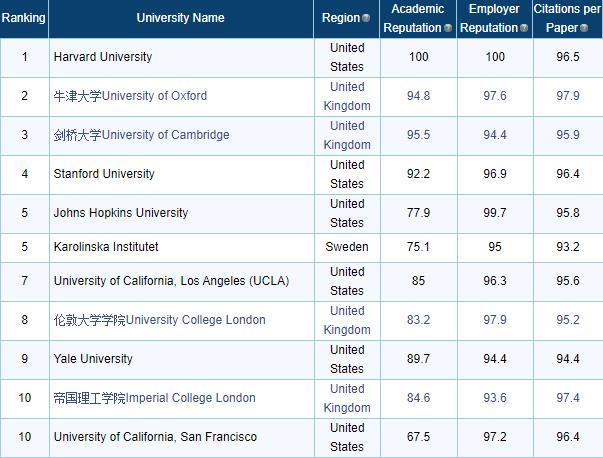603x458 pixels.
Task: Click the info icon beside Region header
Action: (x=366, y=19)
